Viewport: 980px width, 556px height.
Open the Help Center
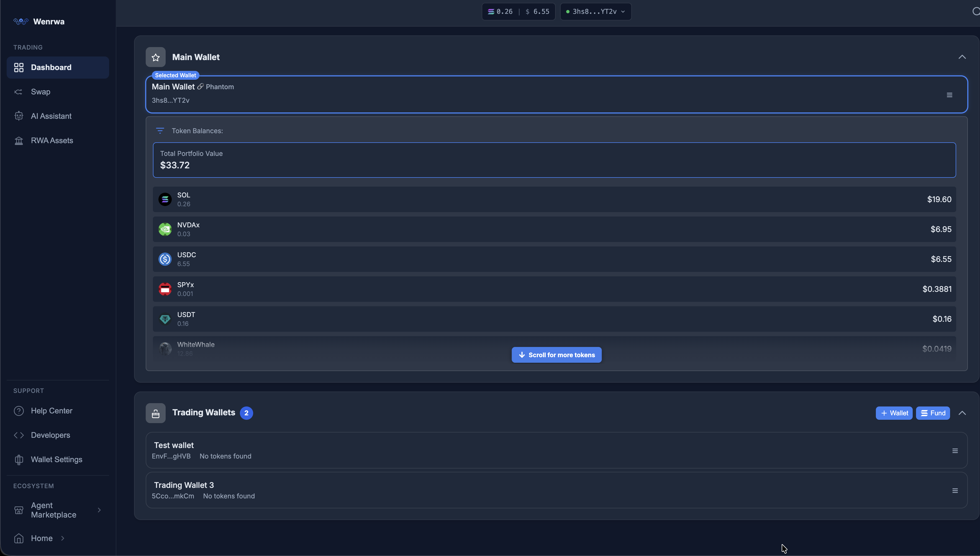click(x=58, y=411)
